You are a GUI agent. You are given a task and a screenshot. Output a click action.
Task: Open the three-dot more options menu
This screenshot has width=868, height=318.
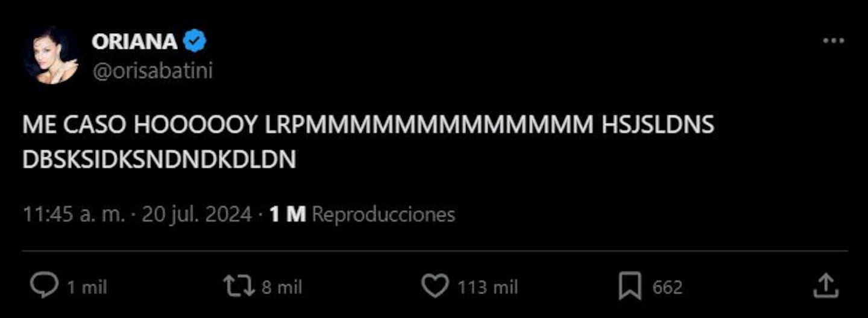click(834, 41)
